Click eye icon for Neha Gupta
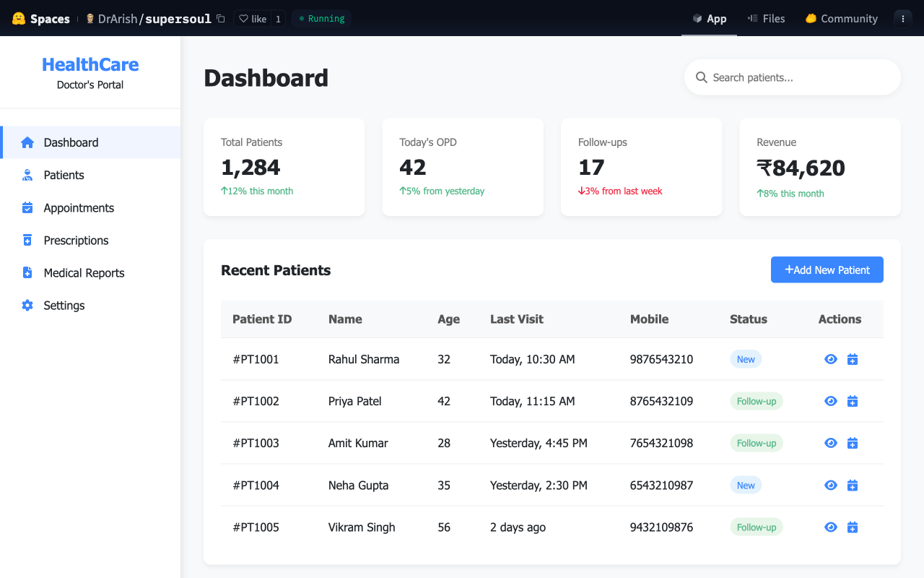 coord(831,486)
